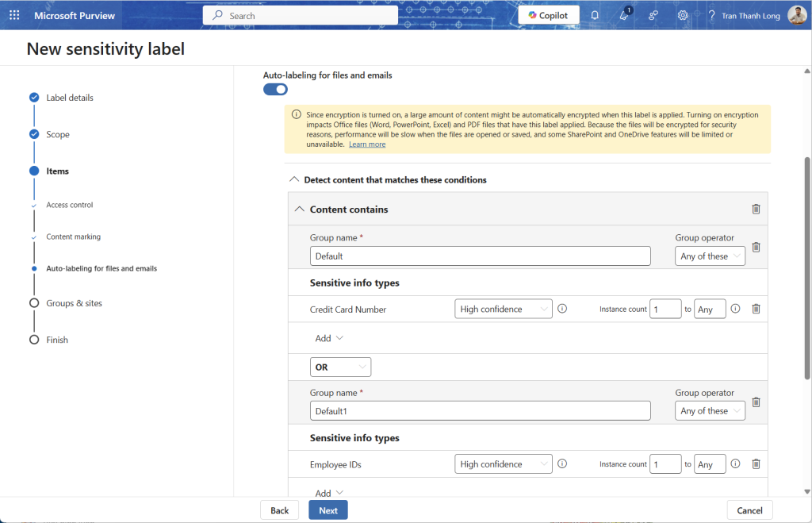Click info icon next to Credit Card confidence

[x=562, y=309]
